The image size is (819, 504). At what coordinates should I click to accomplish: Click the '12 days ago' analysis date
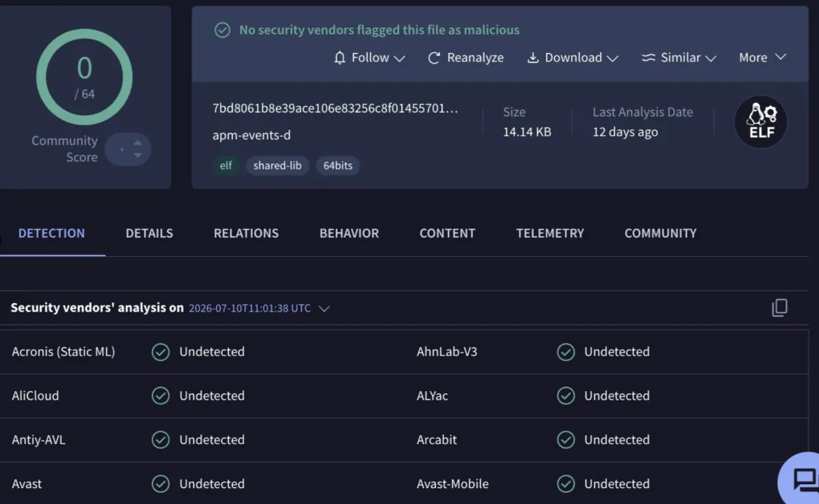point(625,132)
